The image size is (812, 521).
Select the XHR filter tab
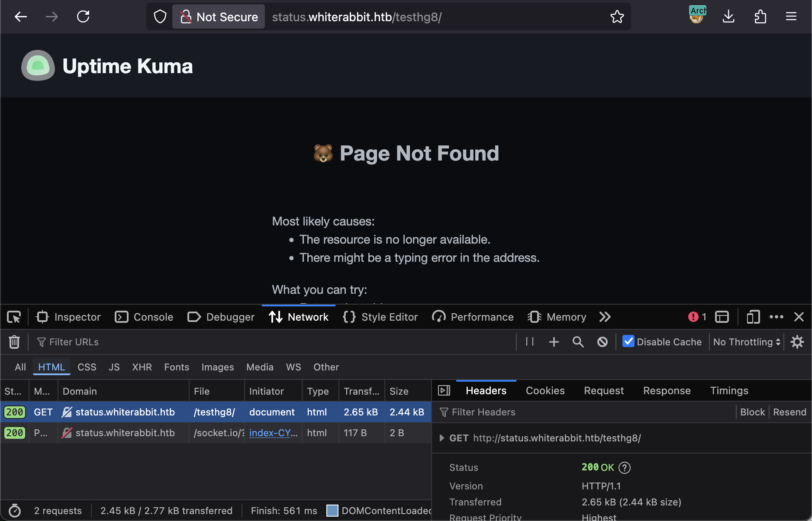click(x=142, y=367)
